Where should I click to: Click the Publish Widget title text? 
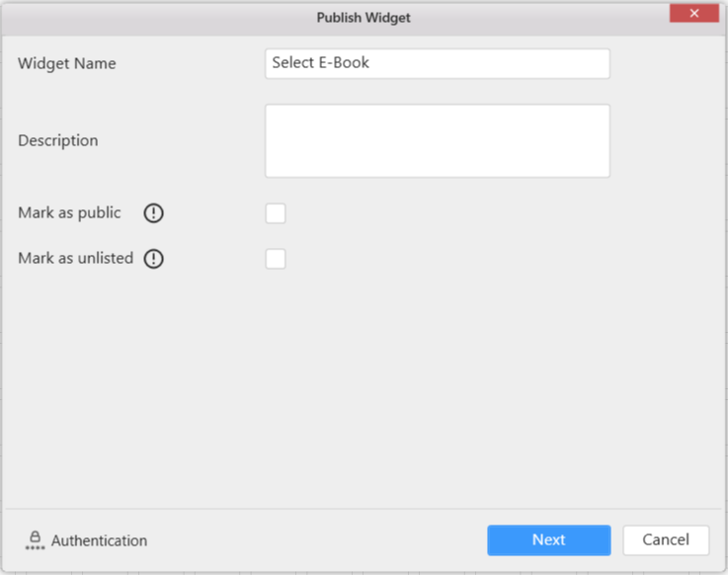(x=364, y=17)
